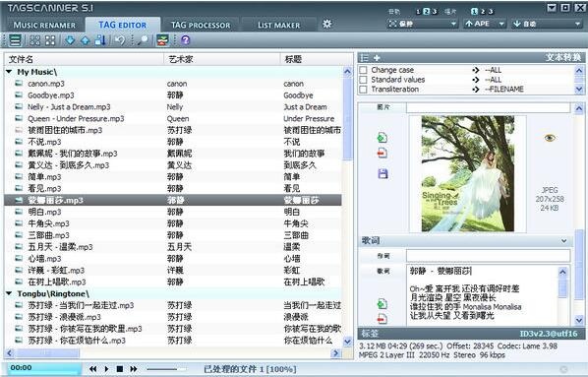
Task: Switch to the List Maker tab
Action: pyautogui.click(x=278, y=26)
